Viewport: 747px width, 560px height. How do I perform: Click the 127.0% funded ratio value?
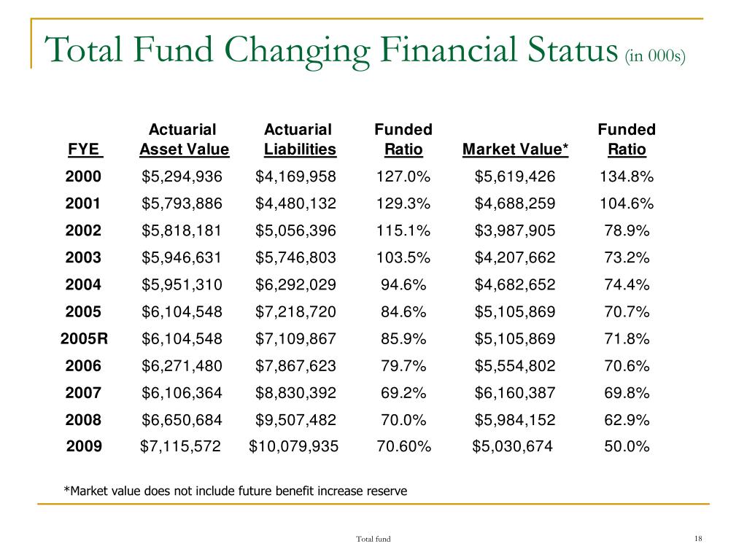click(403, 176)
